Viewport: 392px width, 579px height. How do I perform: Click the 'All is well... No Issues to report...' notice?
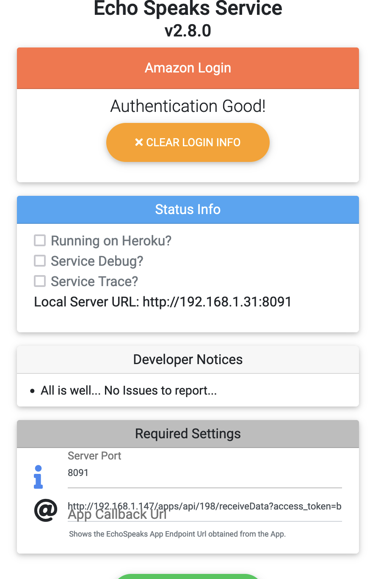coord(129,390)
